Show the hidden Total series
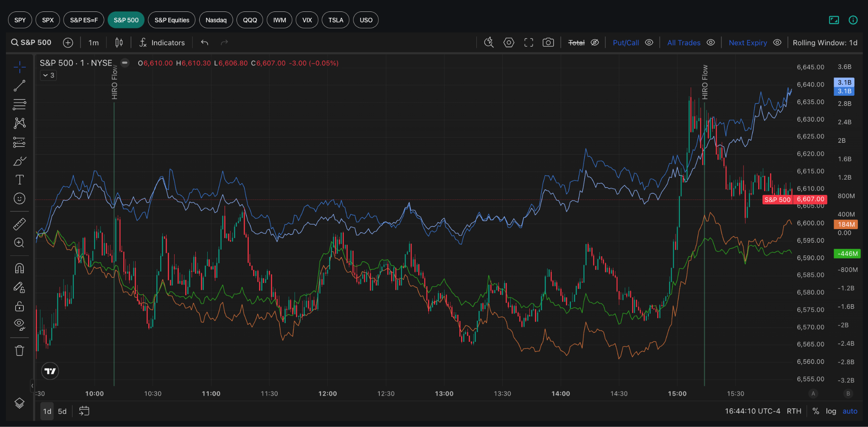 [x=595, y=43]
